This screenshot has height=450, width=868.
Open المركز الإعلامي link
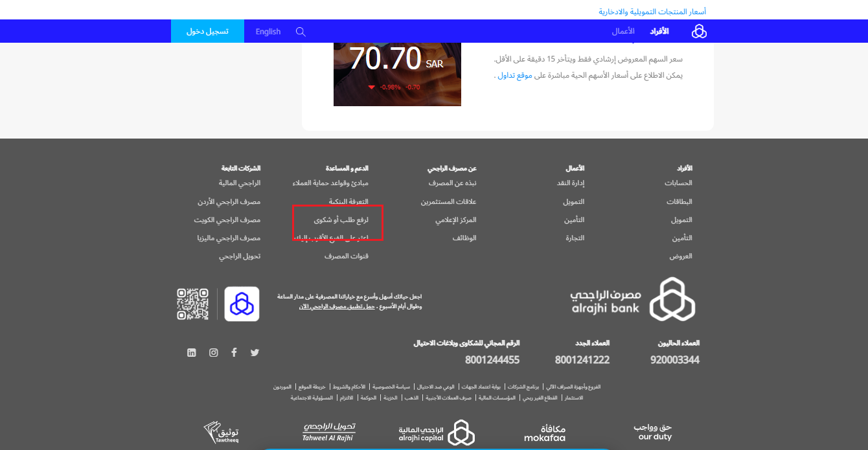tap(456, 220)
